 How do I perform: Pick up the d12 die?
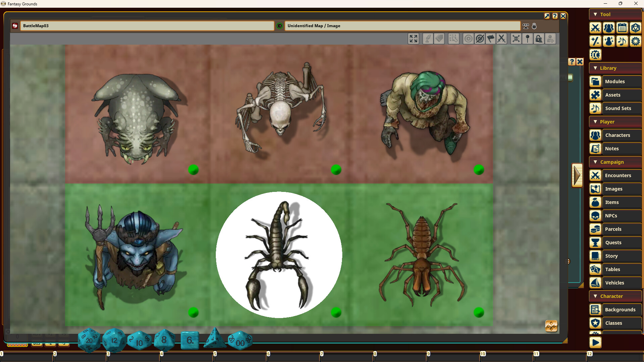[x=114, y=340]
